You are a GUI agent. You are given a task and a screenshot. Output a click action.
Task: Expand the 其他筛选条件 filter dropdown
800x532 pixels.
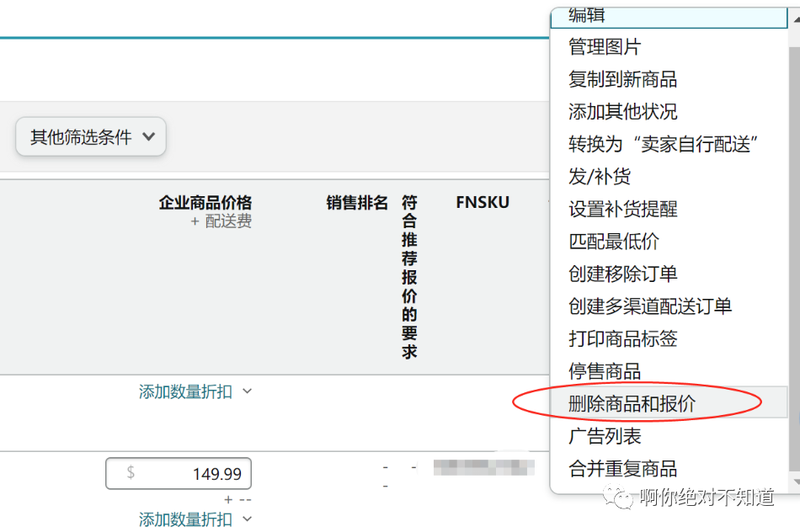90,136
